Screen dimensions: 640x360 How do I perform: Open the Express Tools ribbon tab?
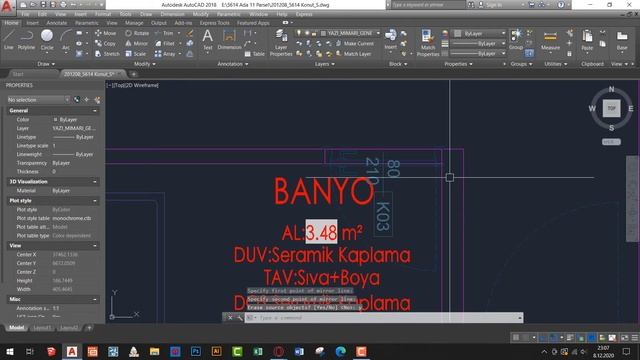pos(214,23)
